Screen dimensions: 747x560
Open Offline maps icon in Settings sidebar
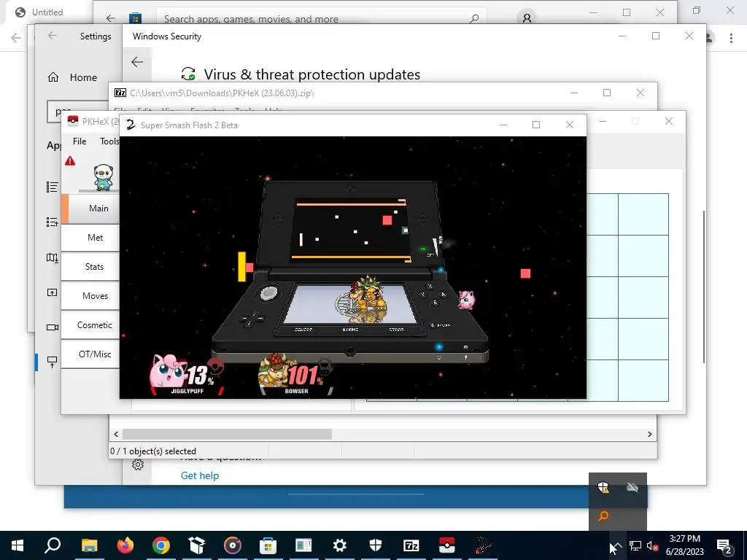(53, 257)
